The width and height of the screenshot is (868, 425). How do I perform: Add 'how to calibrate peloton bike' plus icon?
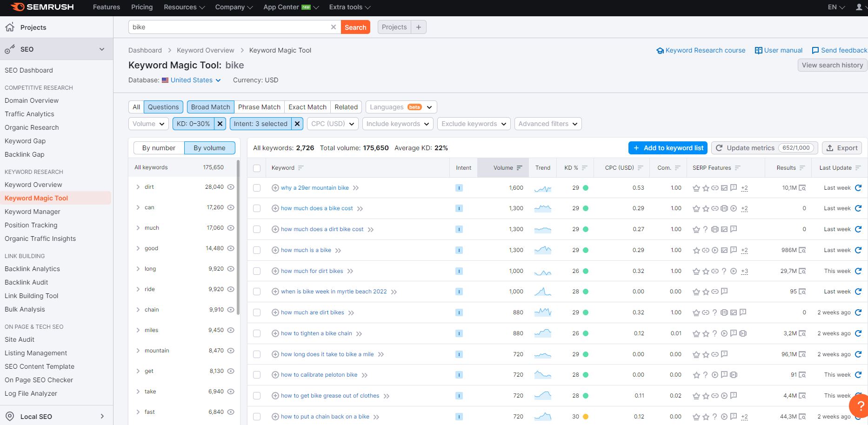point(275,375)
